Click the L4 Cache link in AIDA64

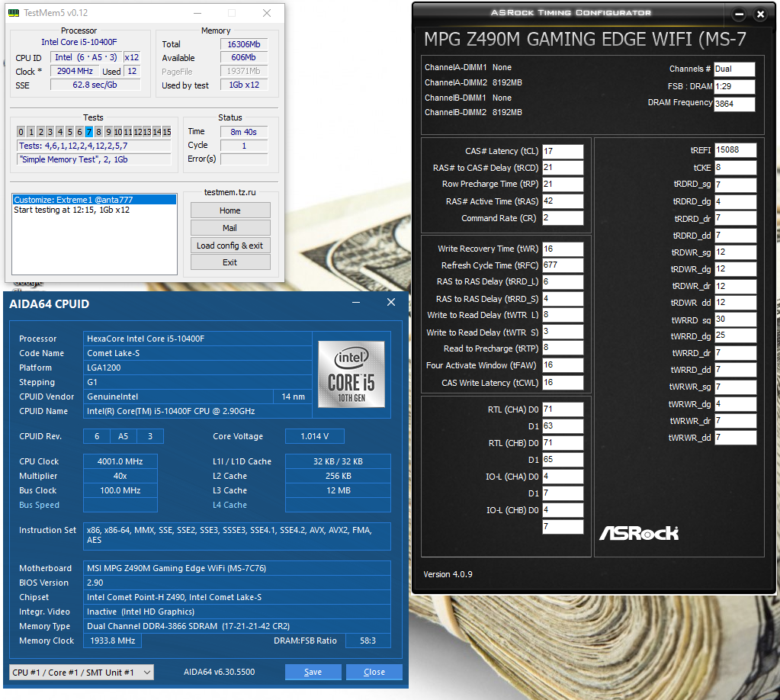[230, 505]
